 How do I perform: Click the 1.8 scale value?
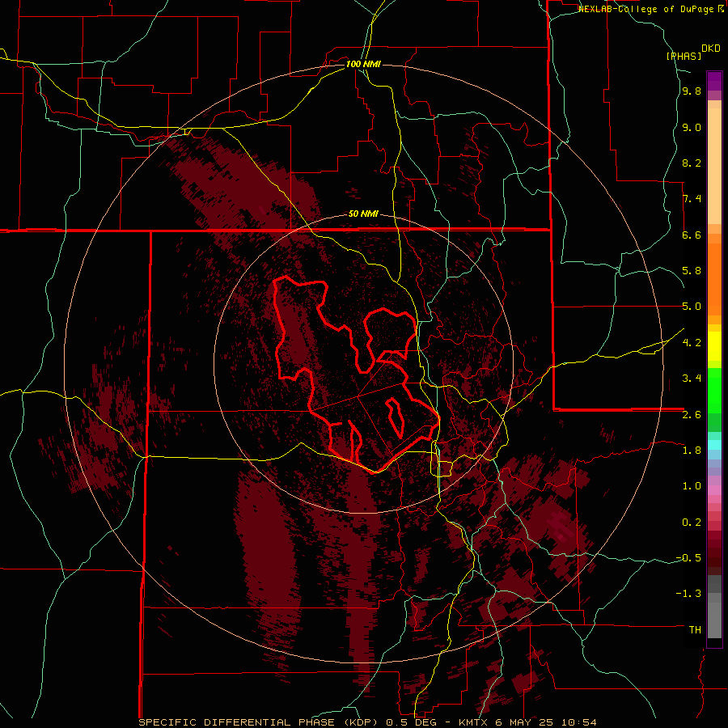coord(692,451)
